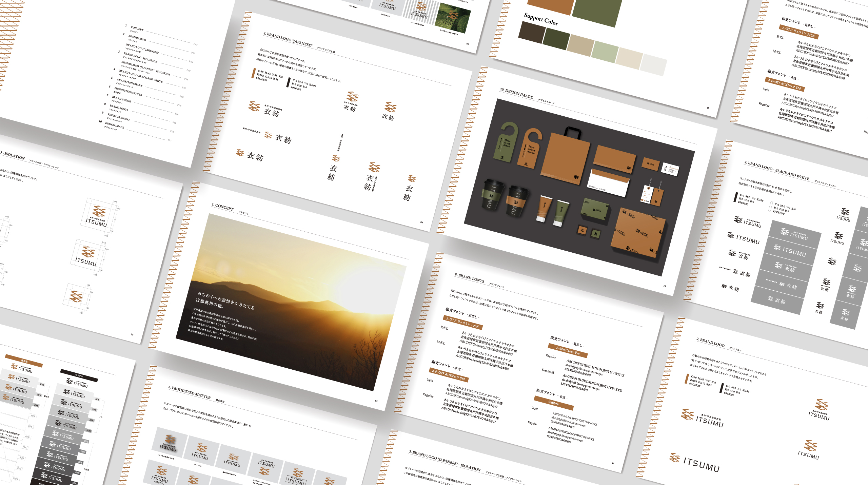Click the white envelope in the design mockup

pos(608,182)
